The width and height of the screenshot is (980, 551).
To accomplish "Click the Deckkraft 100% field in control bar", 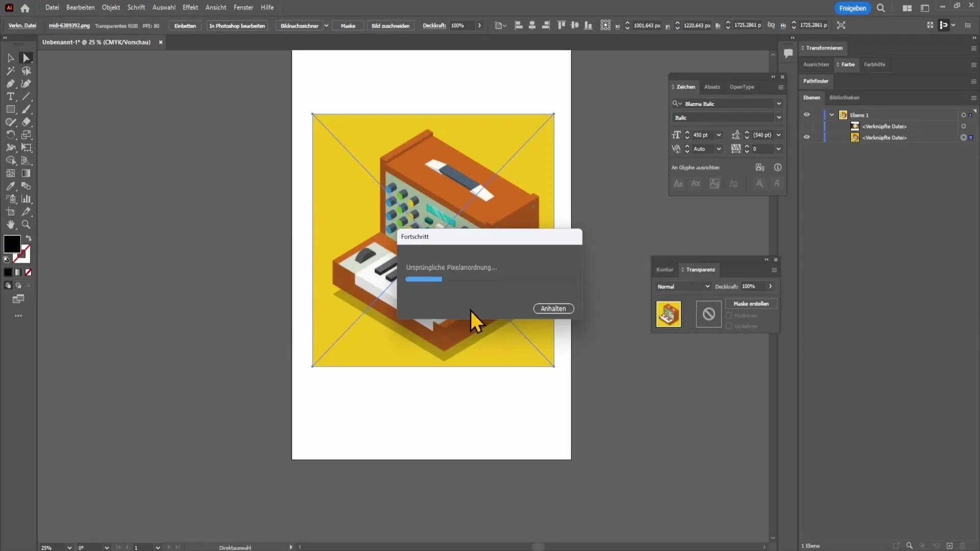I will tap(461, 26).
